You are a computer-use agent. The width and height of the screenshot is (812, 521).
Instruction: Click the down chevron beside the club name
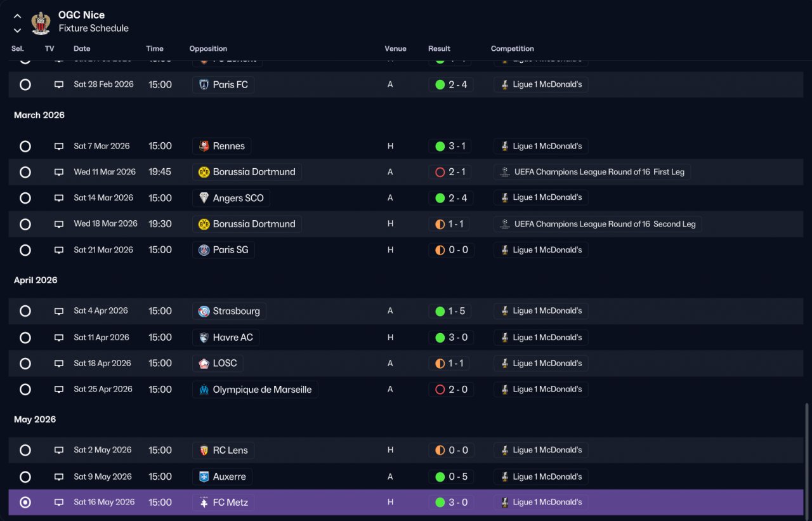[17, 30]
